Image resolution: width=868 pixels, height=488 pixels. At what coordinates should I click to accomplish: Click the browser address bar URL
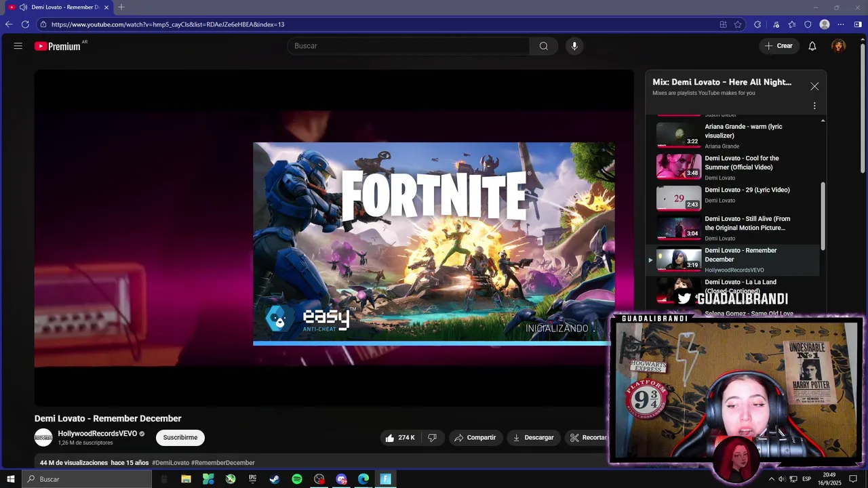167,24
